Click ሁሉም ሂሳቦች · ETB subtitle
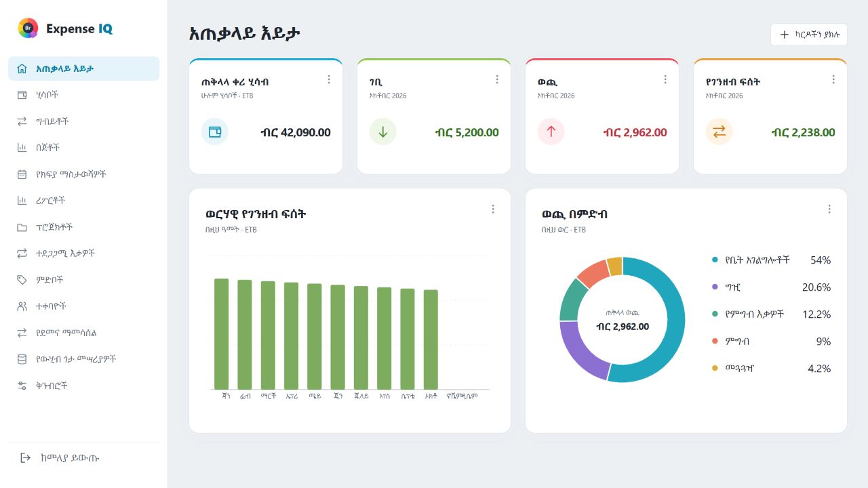This screenshot has width=868, height=488. pyautogui.click(x=227, y=96)
